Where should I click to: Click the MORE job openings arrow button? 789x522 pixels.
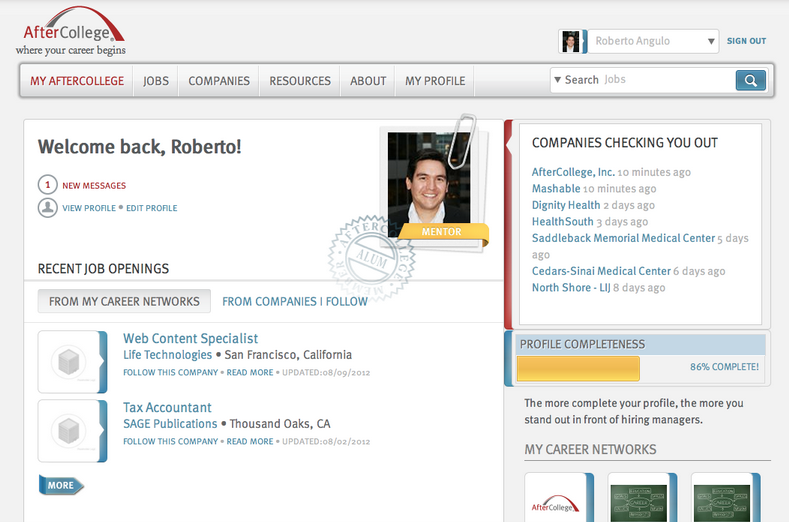[x=61, y=486]
